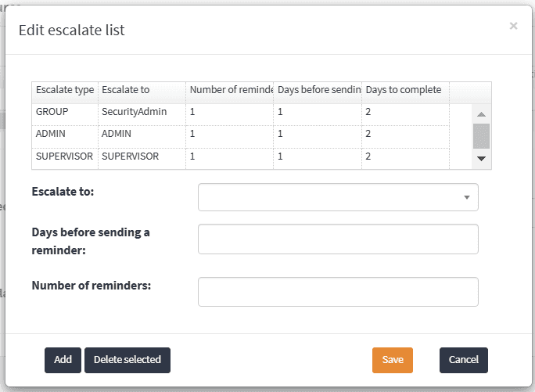Image resolution: width=535 pixels, height=392 pixels.
Task: Click the Days before sending a reminder field
Action: click(338, 239)
